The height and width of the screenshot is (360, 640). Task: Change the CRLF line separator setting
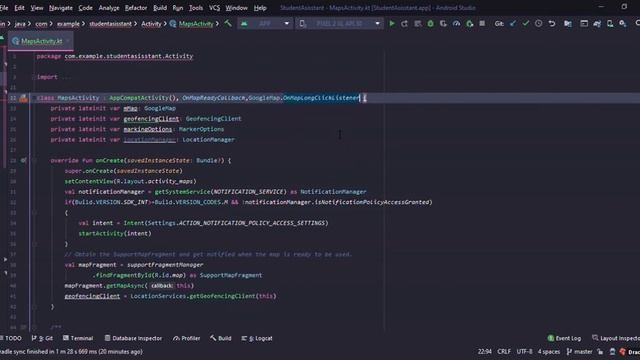(x=504, y=351)
